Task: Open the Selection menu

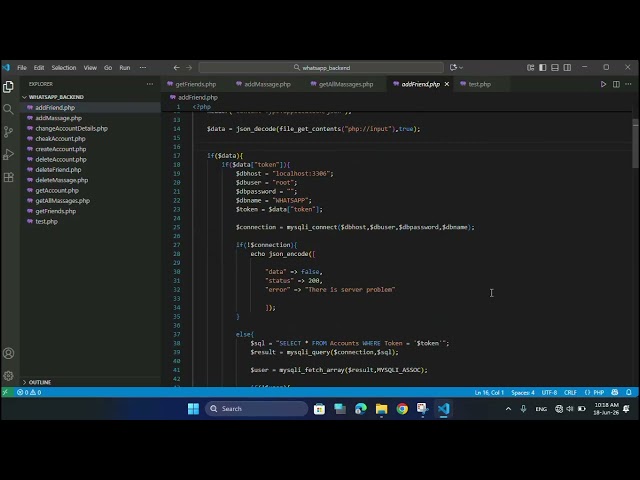Action: [x=64, y=68]
